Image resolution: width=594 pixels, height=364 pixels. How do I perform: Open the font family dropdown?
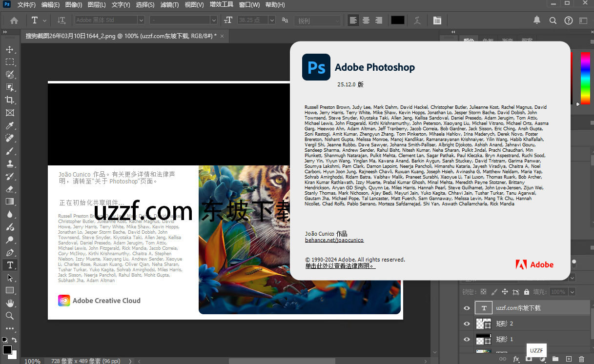pos(141,20)
